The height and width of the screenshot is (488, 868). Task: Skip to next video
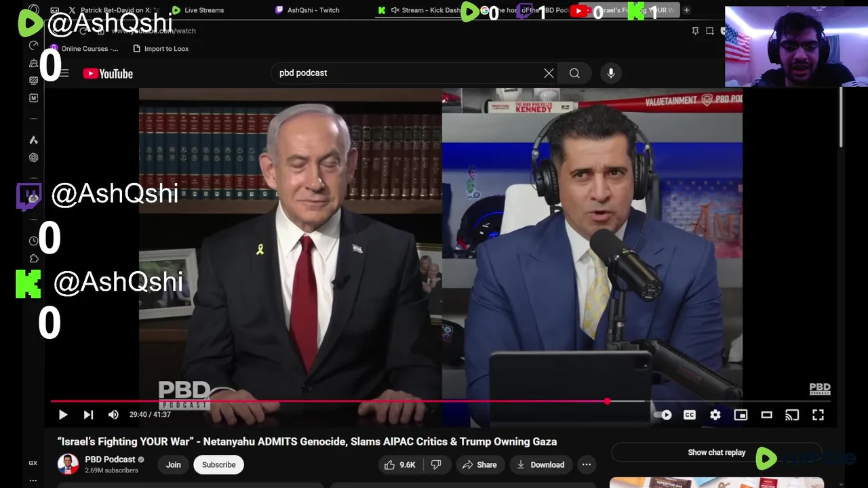[x=88, y=415]
